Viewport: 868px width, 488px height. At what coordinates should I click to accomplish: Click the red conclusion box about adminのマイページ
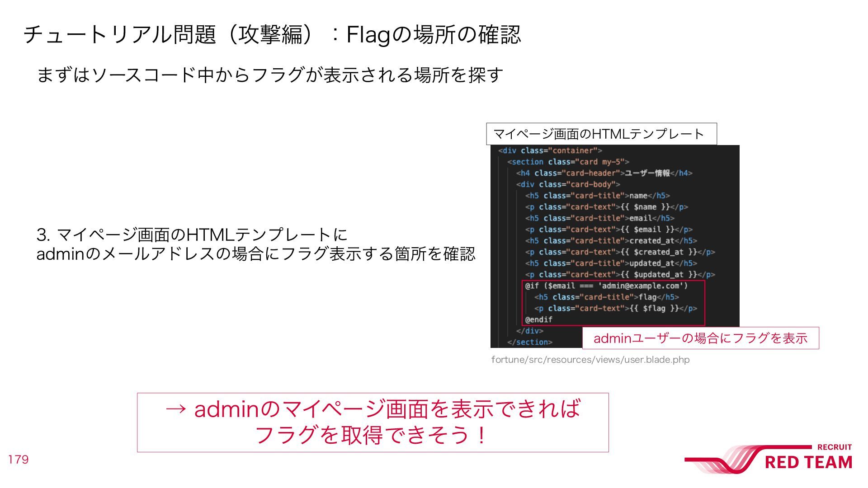coord(373,422)
